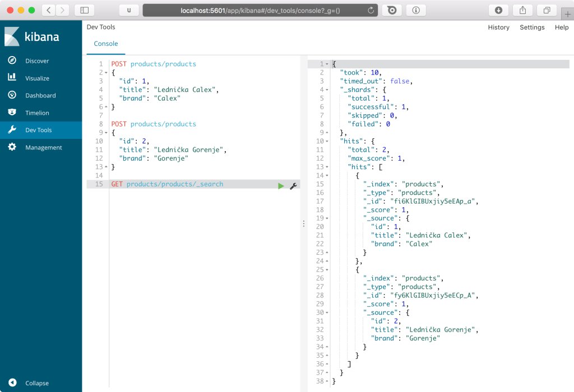This screenshot has height=392, width=574.
Task: Click the Safari address bar
Action: pyautogui.click(x=260, y=10)
